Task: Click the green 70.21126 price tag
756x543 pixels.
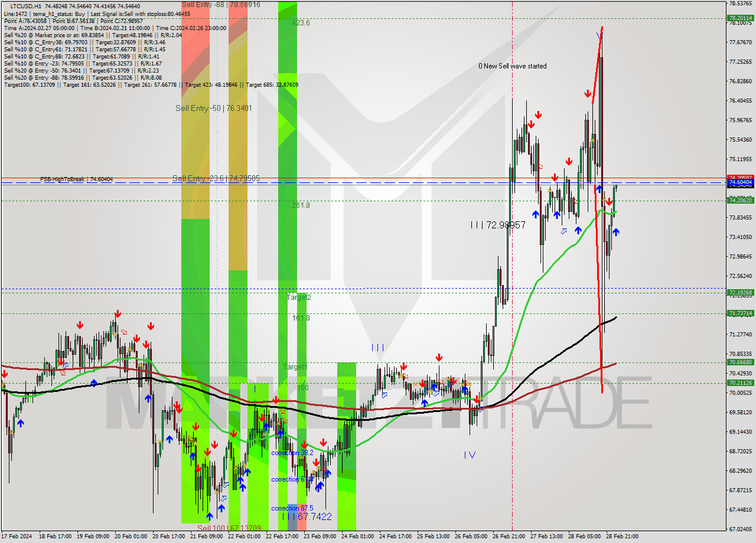Action: click(x=740, y=383)
